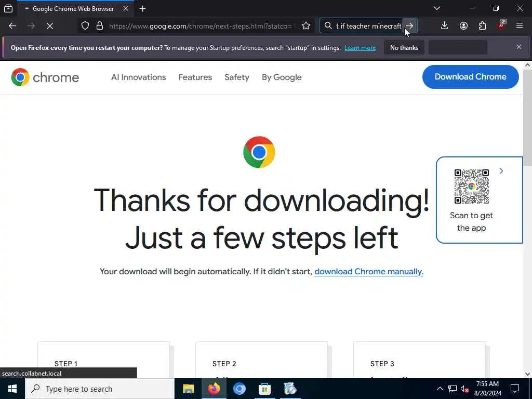Open Firefox application hamburger menu

(520, 25)
